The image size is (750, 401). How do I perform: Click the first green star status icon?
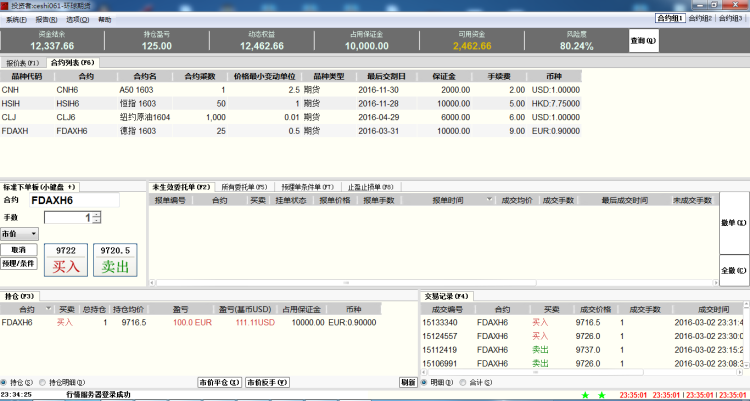[587, 395]
